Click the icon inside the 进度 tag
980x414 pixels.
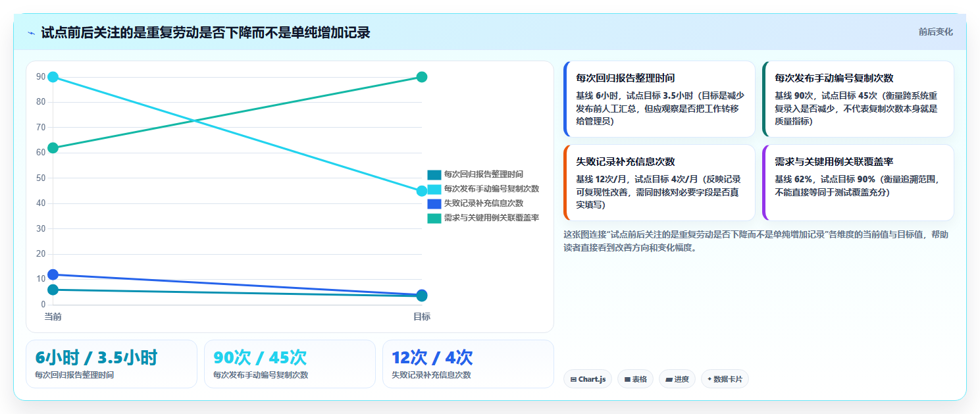coord(669,380)
